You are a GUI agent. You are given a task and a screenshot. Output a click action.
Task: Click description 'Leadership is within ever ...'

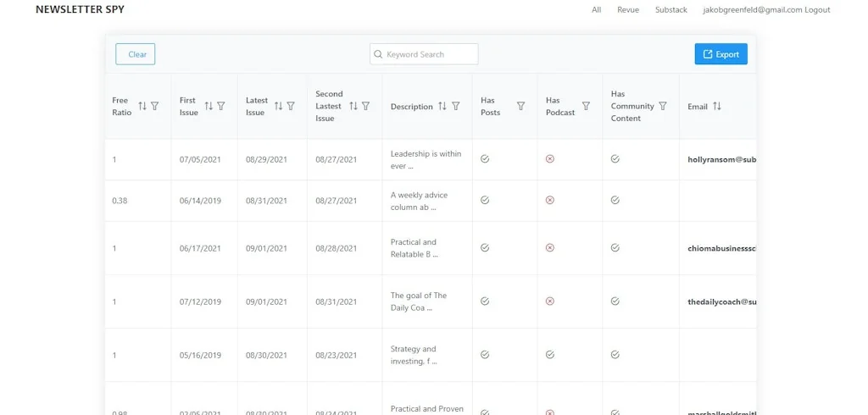(x=426, y=159)
